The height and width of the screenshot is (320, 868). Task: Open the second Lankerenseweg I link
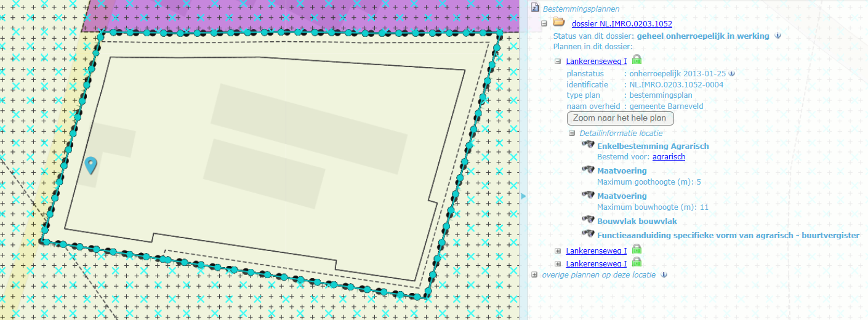(x=596, y=250)
